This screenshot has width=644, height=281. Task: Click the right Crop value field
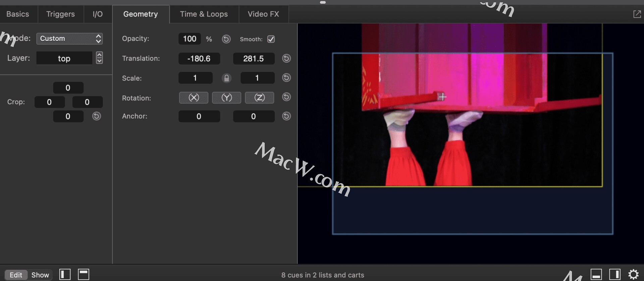(x=87, y=102)
